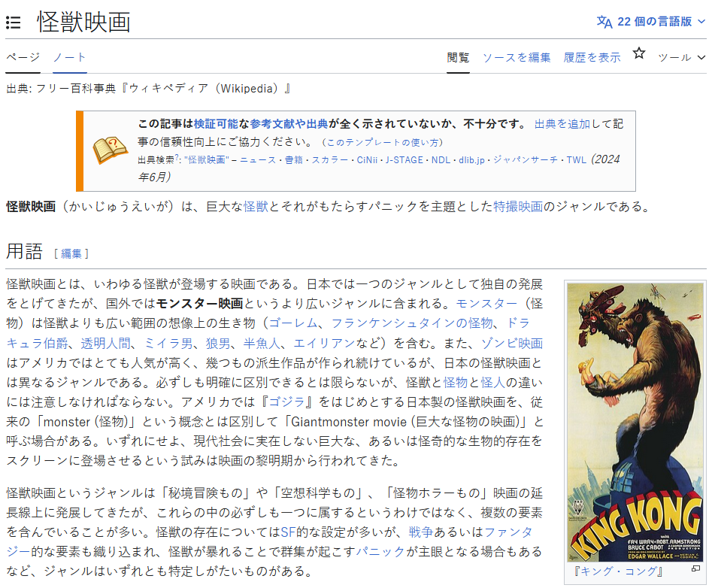The width and height of the screenshot is (712, 588).
Task: Select the 閲覧 tab
Action: (458, 58)
